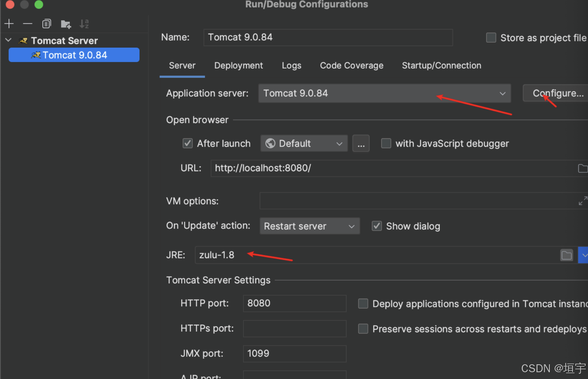Open the Code Coverage tab
Image resolution: width=588 pixels, height=379 pixels.
point(352,66)
